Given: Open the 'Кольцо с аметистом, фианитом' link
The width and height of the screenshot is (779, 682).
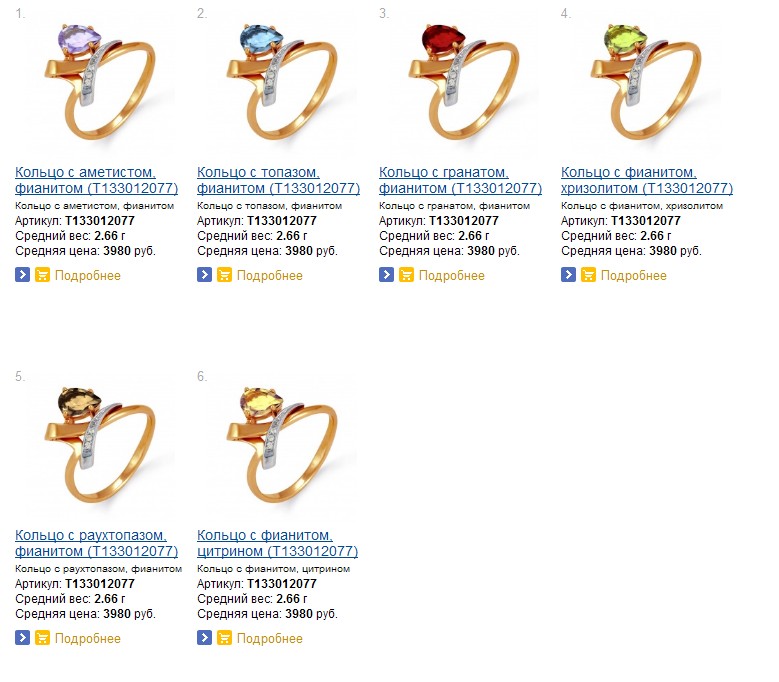Looking at the screenshot, I should pyautogui.click(x=96, y=180).
